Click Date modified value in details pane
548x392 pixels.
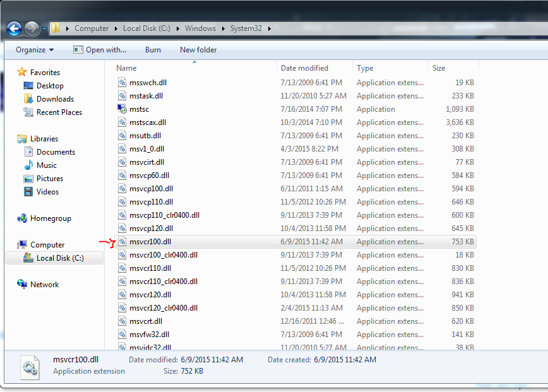point(211,360)
